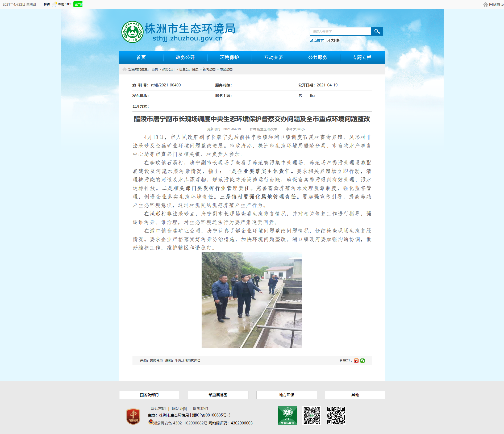Click the 株洲市生态环境局 site logo emblem
This screenshot has height=434, width=504.
coord(132,32)
